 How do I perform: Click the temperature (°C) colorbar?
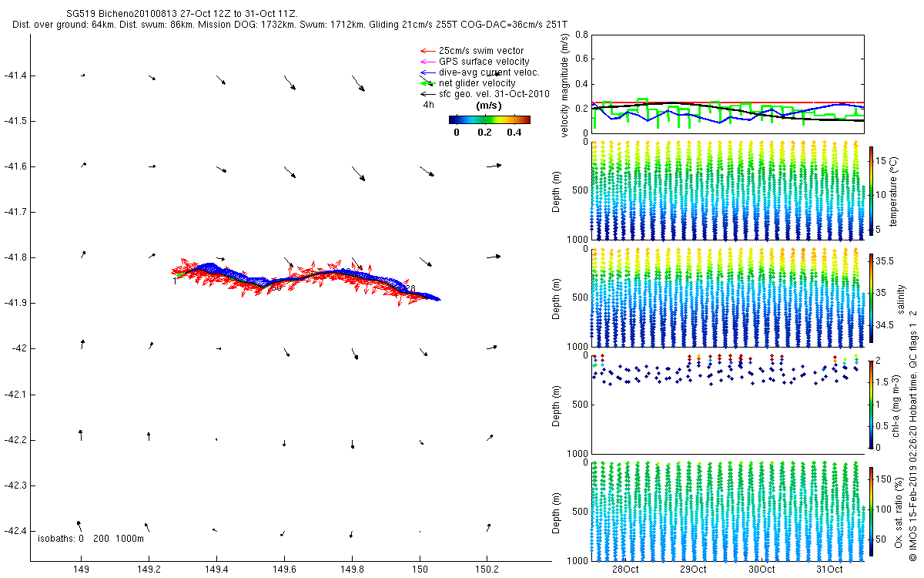pyautogui.click(x=872, y=190)
